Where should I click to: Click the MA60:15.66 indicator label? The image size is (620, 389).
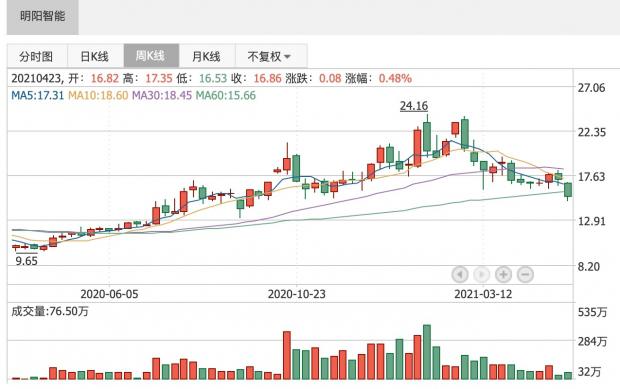pyautogui.click(x=226, y=95)
